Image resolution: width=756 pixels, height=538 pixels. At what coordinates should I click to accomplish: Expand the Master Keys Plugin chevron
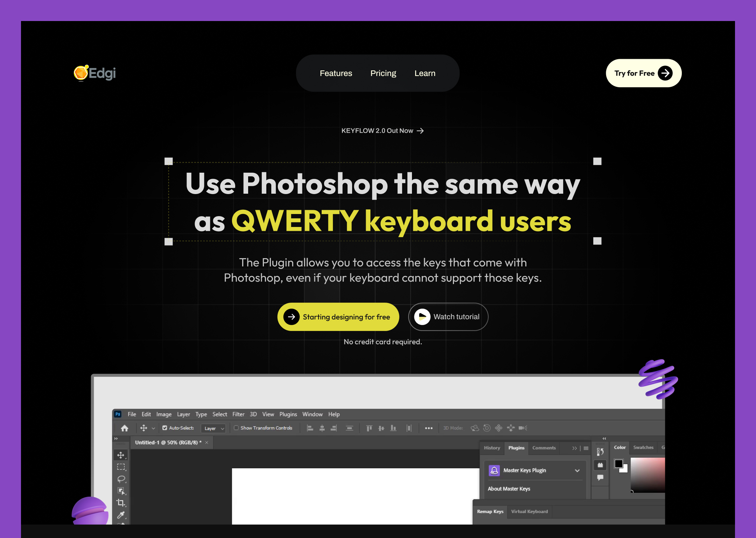tap(577, 470)
